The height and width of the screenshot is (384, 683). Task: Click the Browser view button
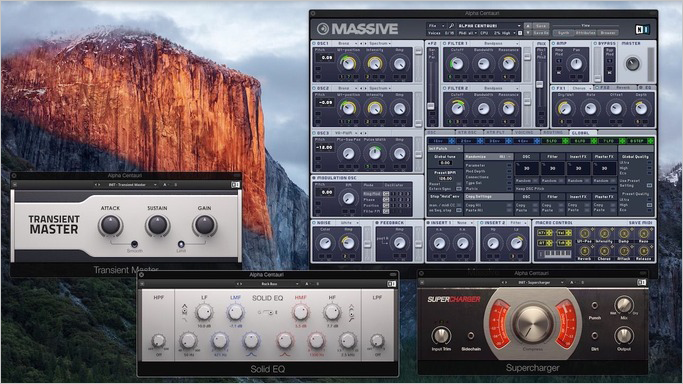pyautogui.click(x=608, y=33)
